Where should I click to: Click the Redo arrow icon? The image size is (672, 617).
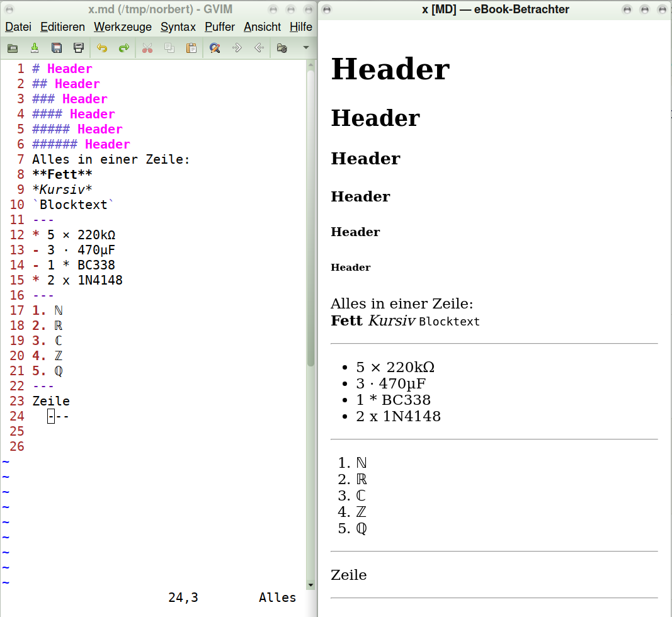coord(124,48)
